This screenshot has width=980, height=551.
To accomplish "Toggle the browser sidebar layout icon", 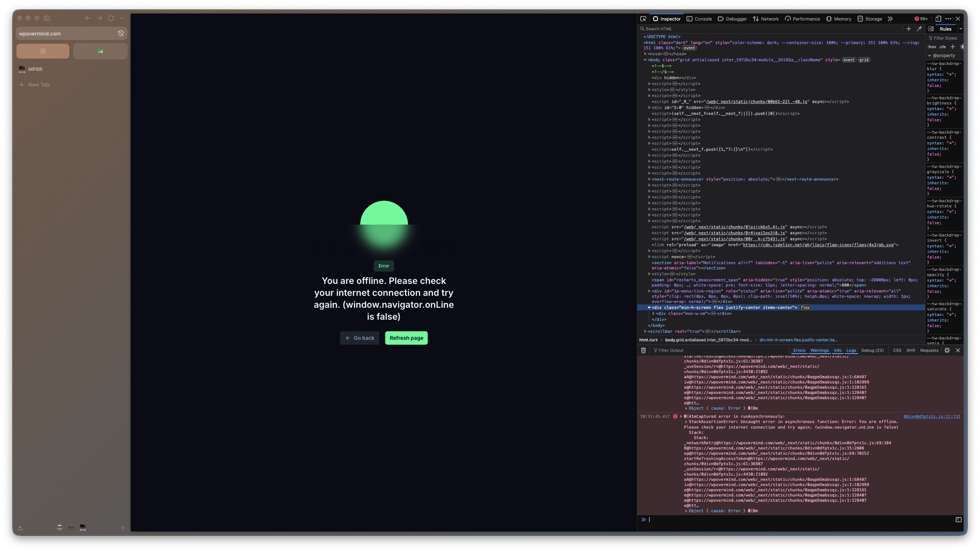I will (x=47, y=18).
